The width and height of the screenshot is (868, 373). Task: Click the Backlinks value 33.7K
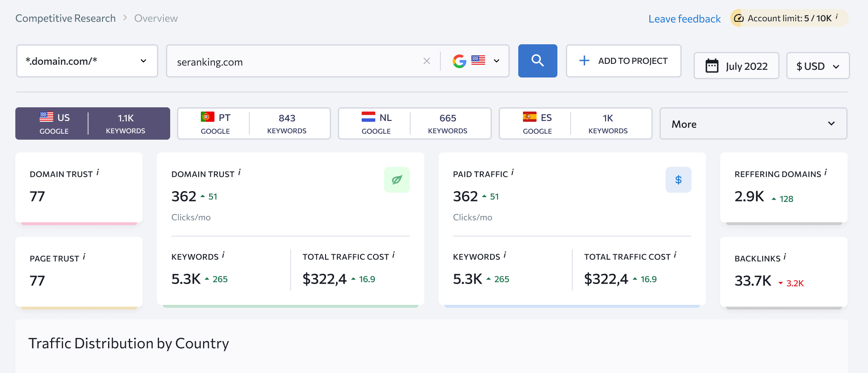pos(753,281)
